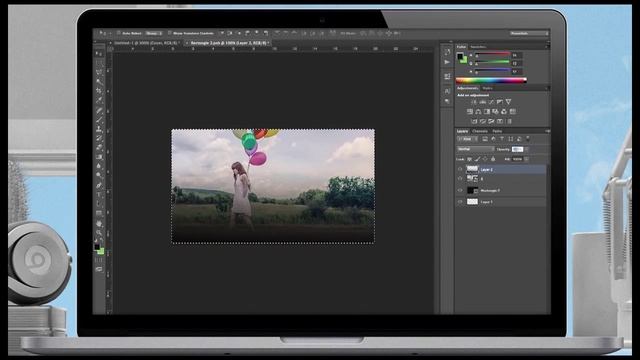
Task: Open the Opacity slider arrow
Action: pos(527,149)
